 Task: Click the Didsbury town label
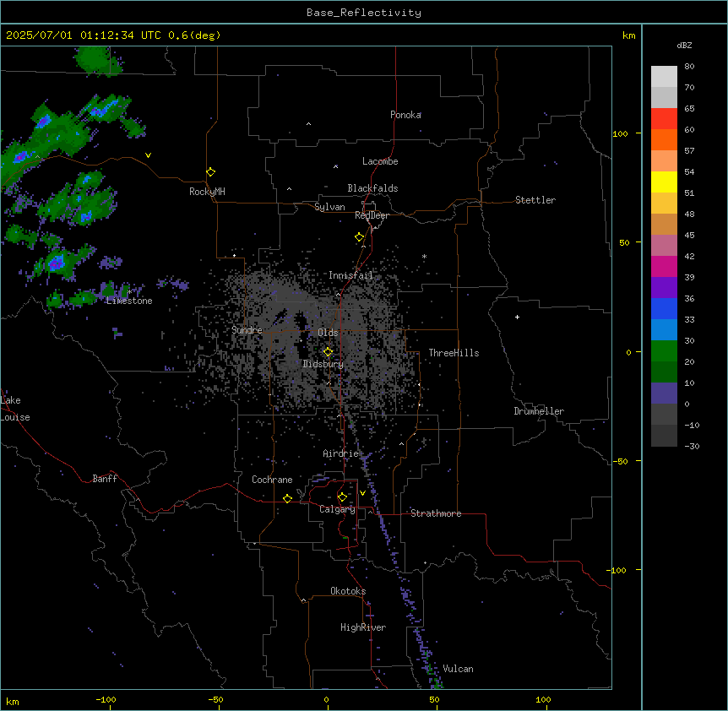tap(323, 364)
